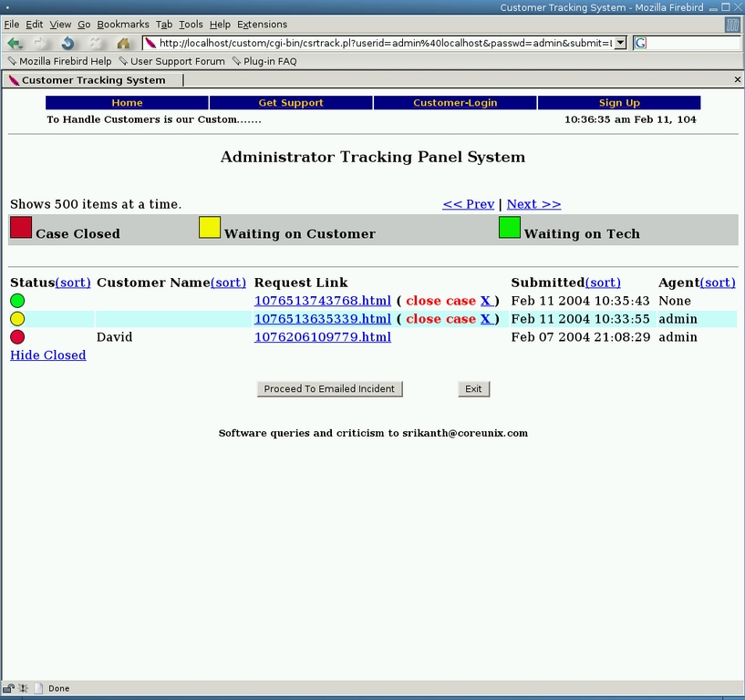The height and width of the screenshot is (700, 745).
Task: Open the Tools menu
Action: 191,25
